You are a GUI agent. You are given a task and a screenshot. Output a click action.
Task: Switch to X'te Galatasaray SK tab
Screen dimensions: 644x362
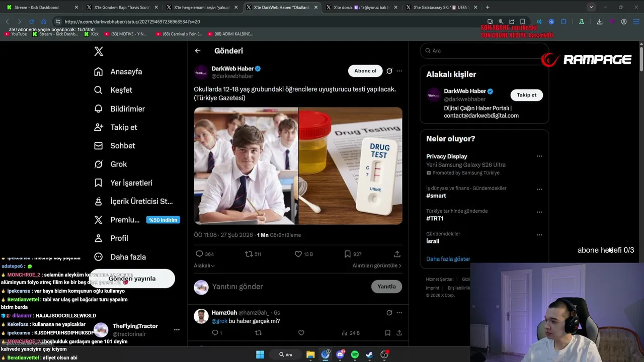(441, 8)
